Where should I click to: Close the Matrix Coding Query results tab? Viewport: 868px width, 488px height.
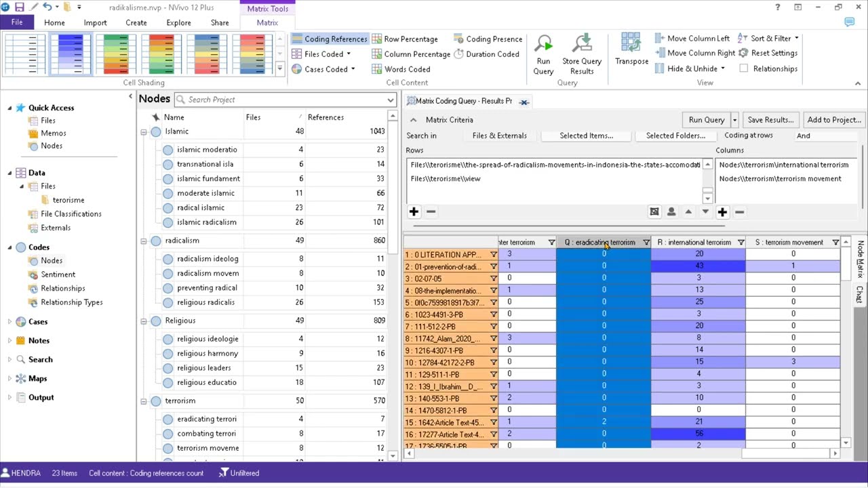[x=524, y=102]
